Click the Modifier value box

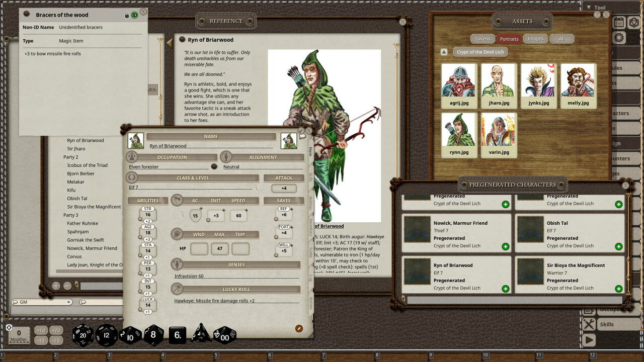(x=19, y=335)
